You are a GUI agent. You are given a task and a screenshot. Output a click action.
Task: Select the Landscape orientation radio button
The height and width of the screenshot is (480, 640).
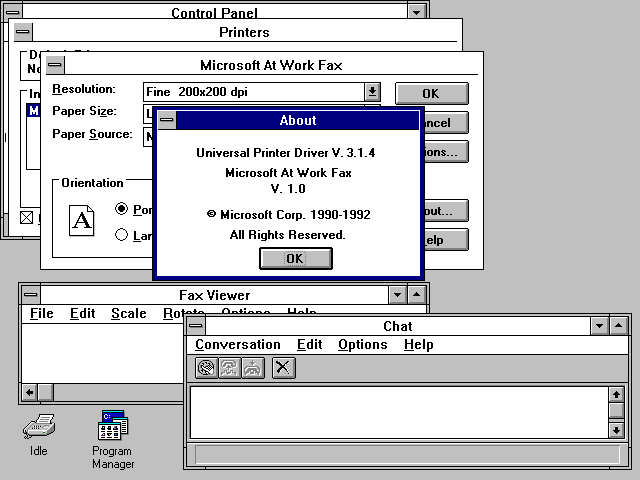coord(121,235)
